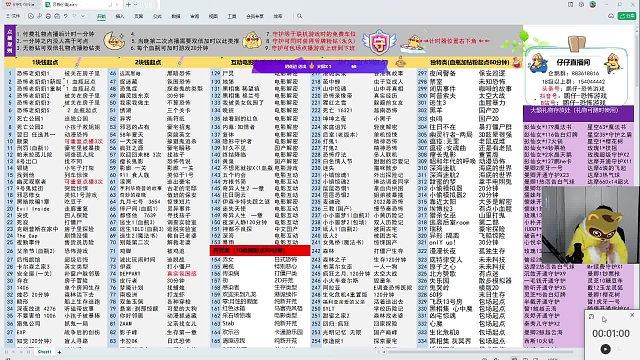Add a new sheet with plus icon
The width and height of the screenshot is (640, 360).
59,352
